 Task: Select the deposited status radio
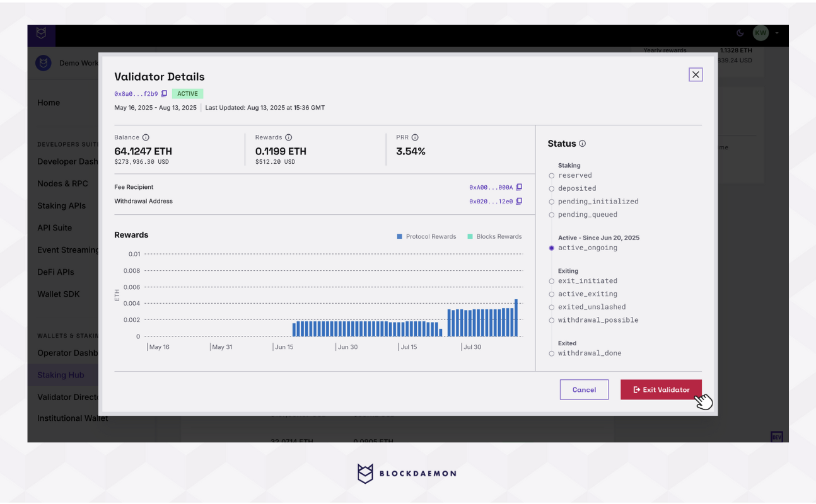552,189
